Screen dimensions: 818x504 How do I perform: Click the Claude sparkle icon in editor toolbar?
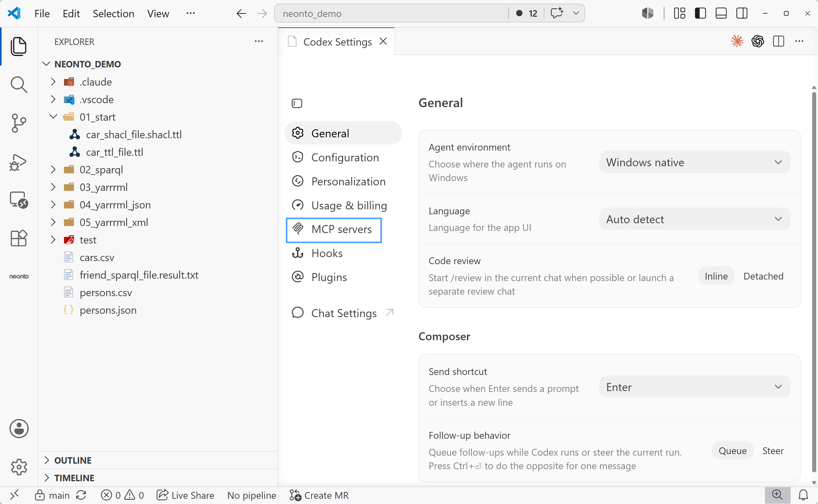(737, 41)
